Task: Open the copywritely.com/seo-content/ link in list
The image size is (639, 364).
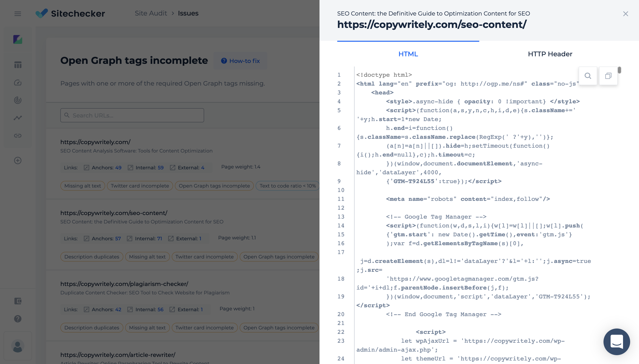Action: pos(114,213)
